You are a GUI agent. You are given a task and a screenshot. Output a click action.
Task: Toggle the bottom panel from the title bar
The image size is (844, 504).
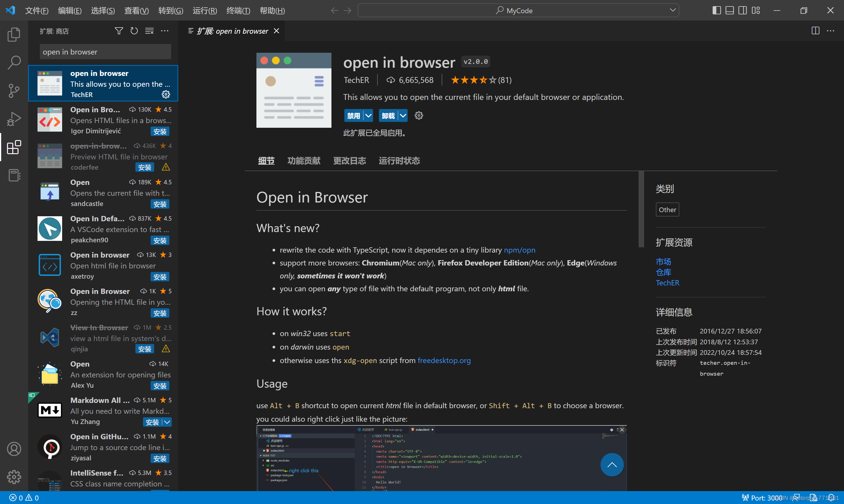click(729, 11)
